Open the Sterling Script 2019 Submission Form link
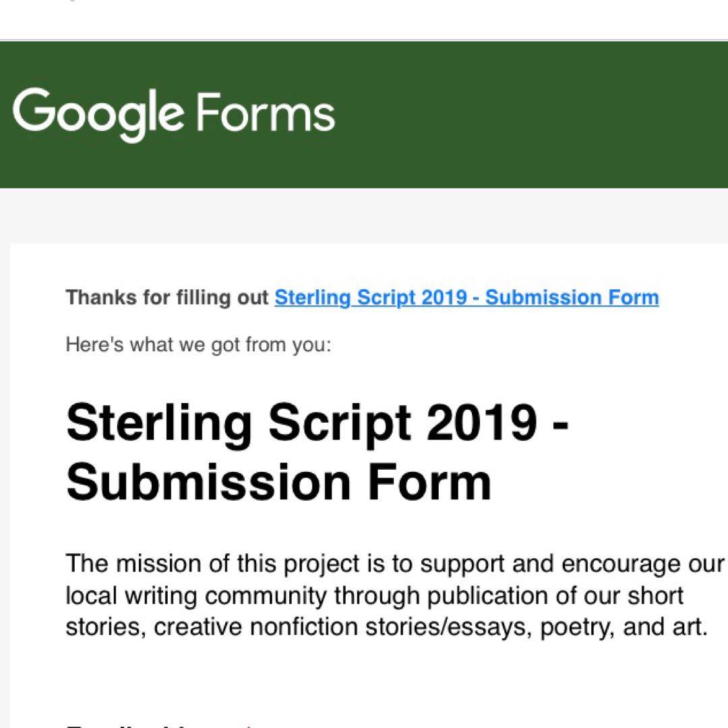The width and height of the screenshot is (728, 728). pos(466,297)
